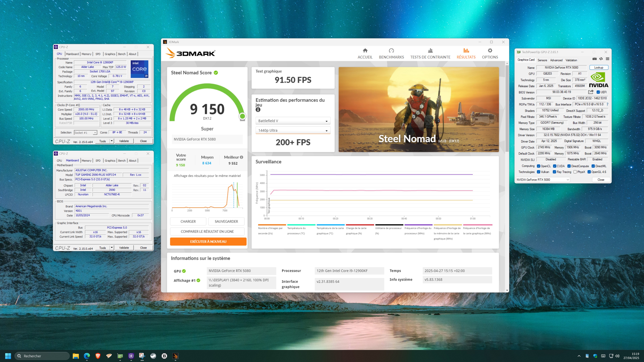The image size is (644, 362).
Task: Open GPU-Z hamburger menu
Action: [x=607, y=59]
